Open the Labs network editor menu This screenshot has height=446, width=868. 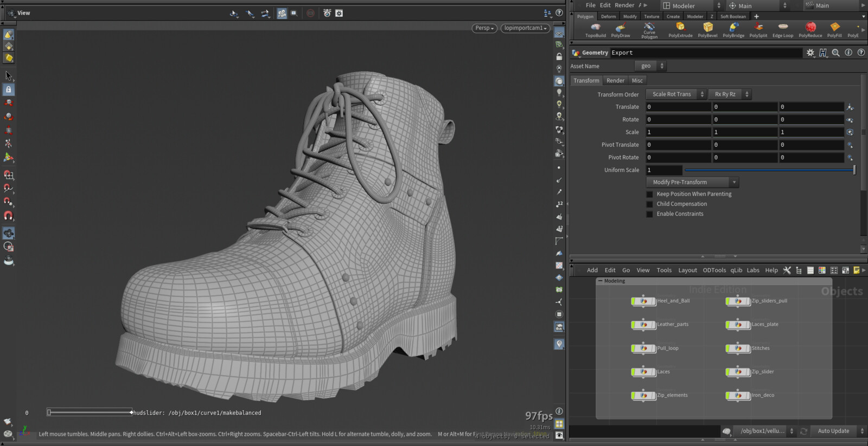(753, 270)
